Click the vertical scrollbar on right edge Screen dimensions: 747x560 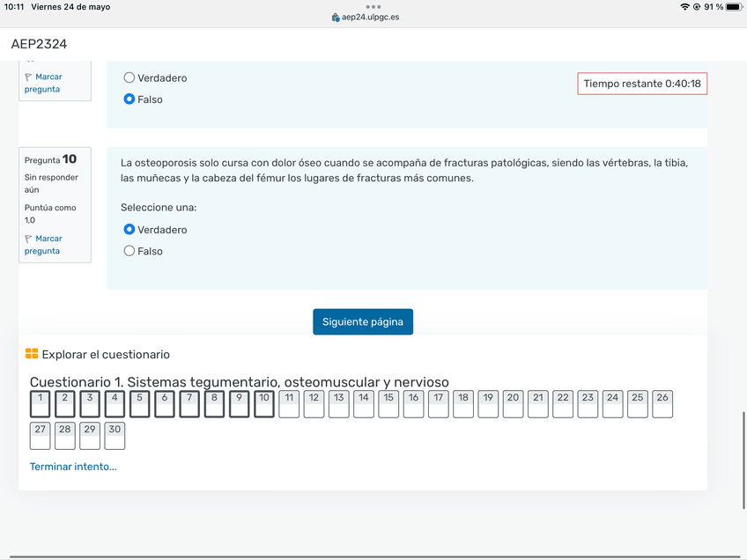tap(743, 458)
